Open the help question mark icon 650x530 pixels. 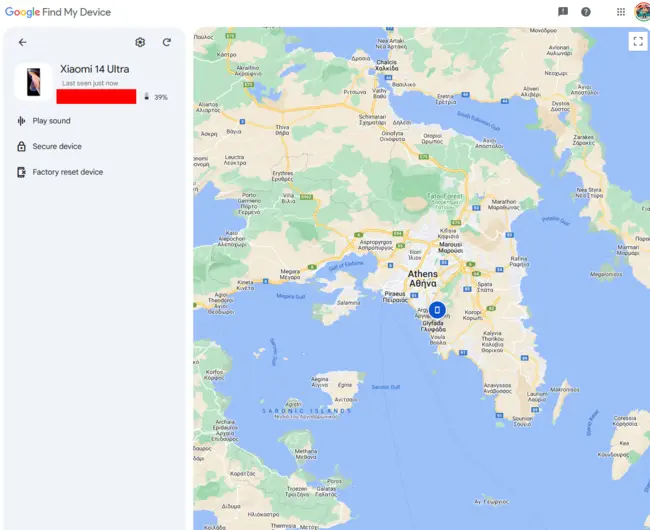(586, 12)
